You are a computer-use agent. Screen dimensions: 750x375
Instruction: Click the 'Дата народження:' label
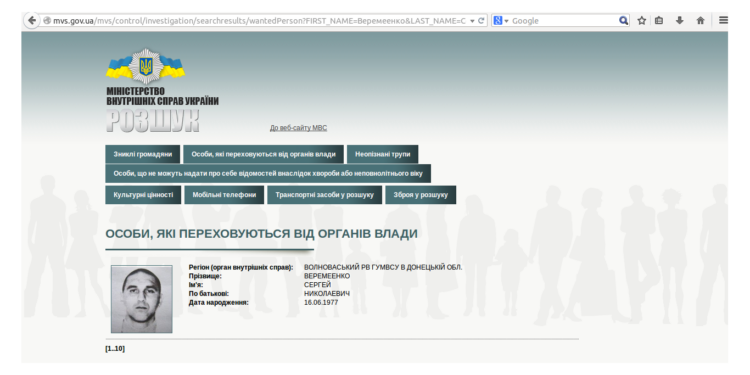[219, 302]
